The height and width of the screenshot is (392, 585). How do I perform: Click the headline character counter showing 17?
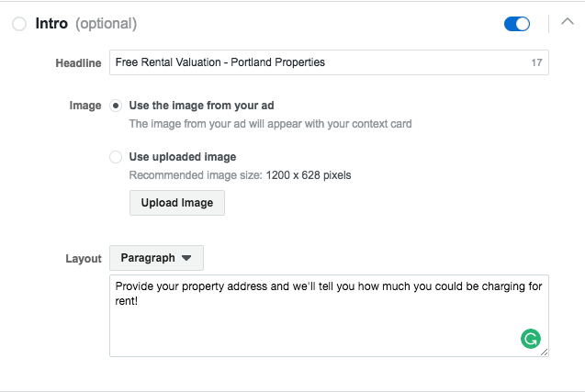click(536, 62)
